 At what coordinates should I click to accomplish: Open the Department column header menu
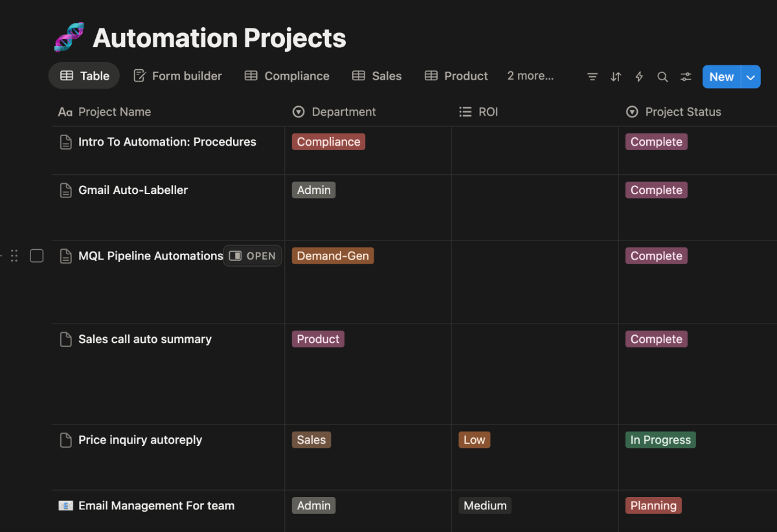tap(343, 112)
